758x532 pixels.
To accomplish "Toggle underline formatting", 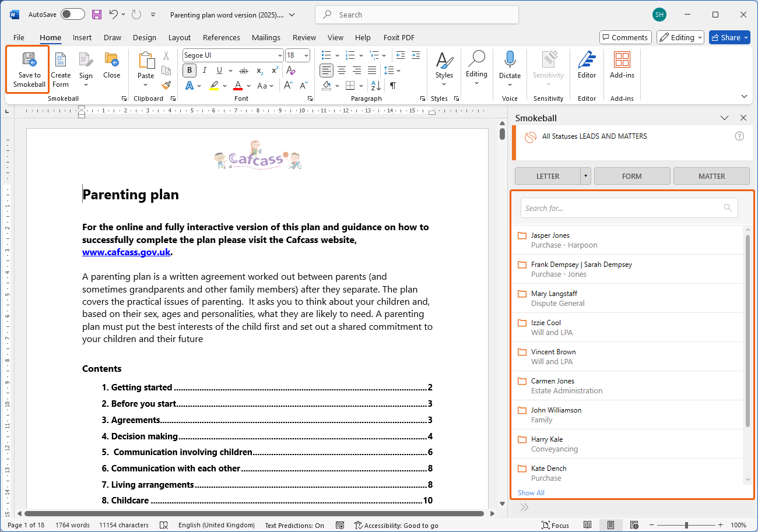I will tap(219, 71).
